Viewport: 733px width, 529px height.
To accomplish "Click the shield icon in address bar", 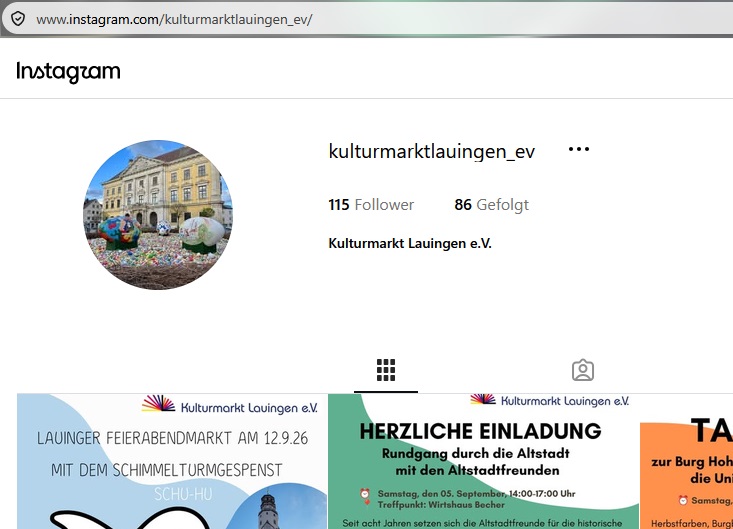I will [18, 19].
